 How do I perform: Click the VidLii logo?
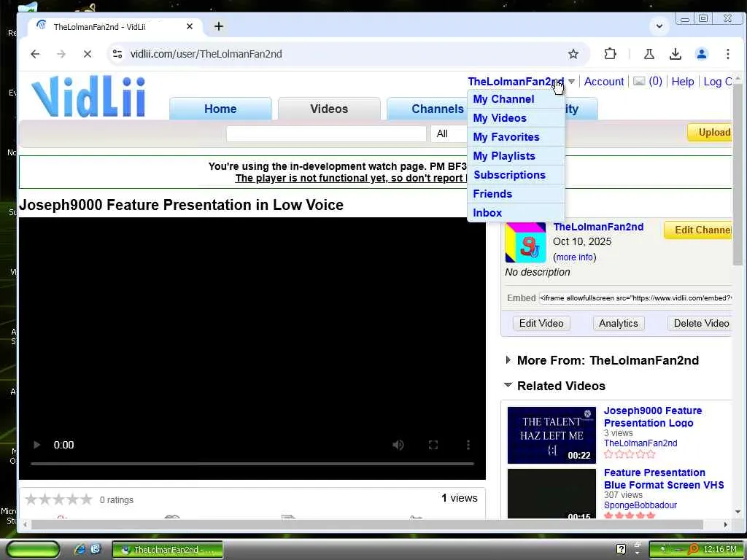[88, 96]
